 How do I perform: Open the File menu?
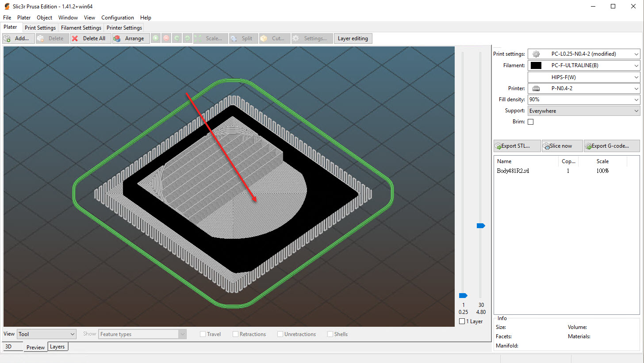tap(7, 18)
